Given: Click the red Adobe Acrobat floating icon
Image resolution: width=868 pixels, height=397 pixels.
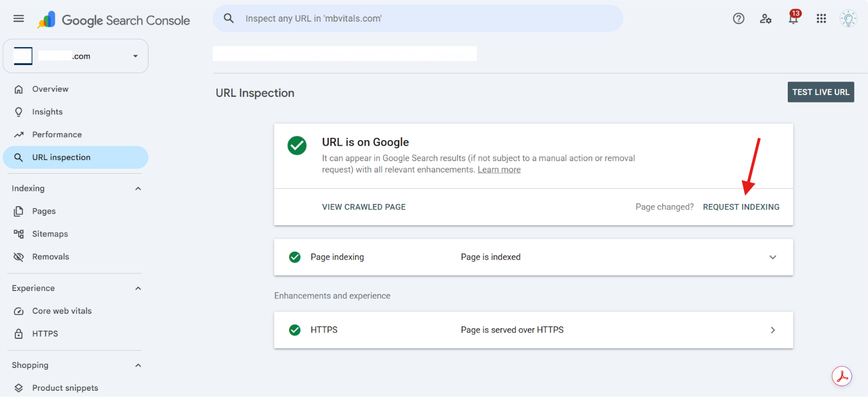Looking at the screenshot, I should coord(842,376).
